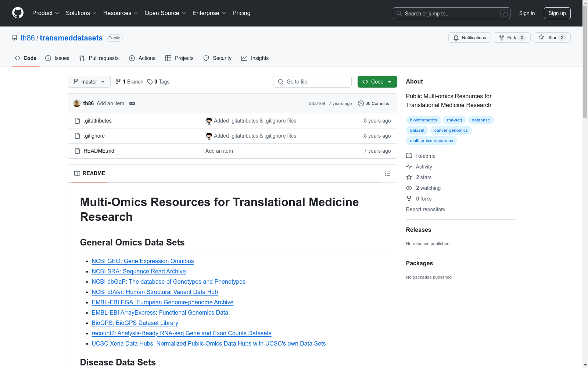The height and width of the screenshot is (368, 588).
Task: Open the Product dropdown menu
Action: 46,13
